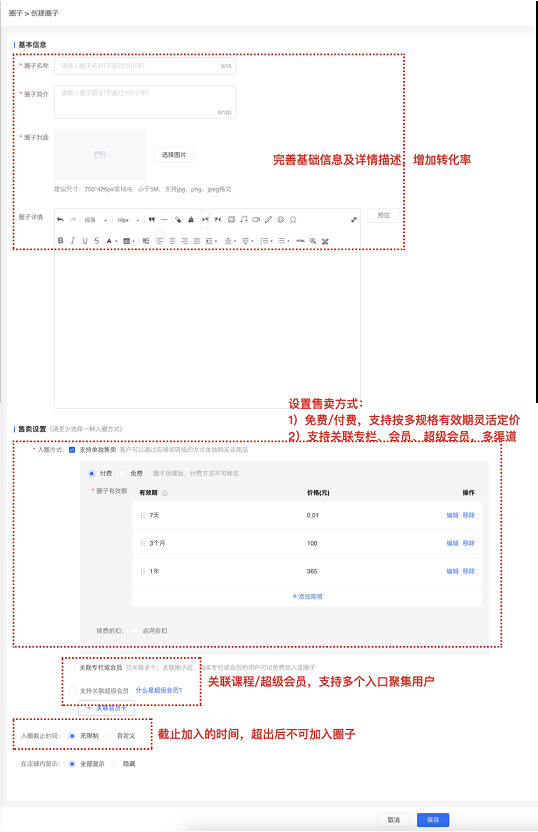Click the cover image placeholder thumbnail
The image size is (538, 832).
[100, 154]
